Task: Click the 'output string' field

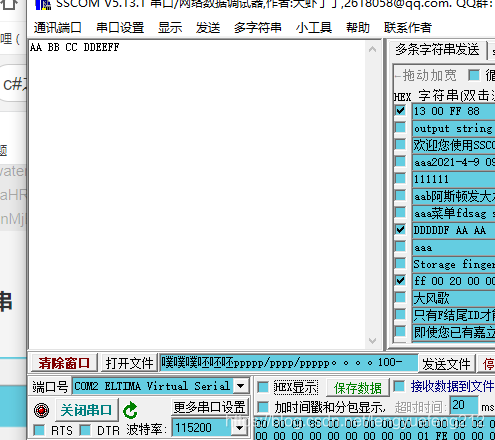Action: 454,128
